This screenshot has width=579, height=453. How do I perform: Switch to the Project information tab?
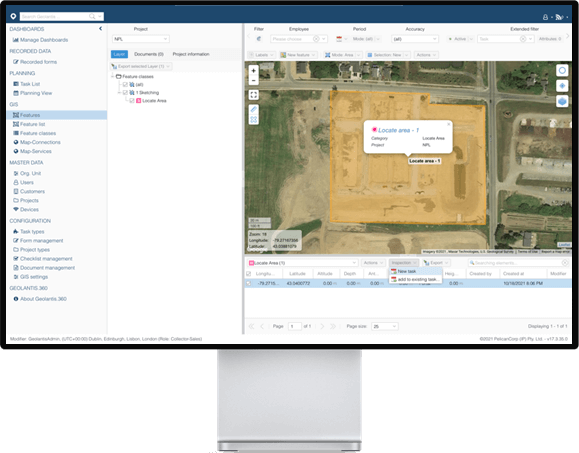pos(191,54)
